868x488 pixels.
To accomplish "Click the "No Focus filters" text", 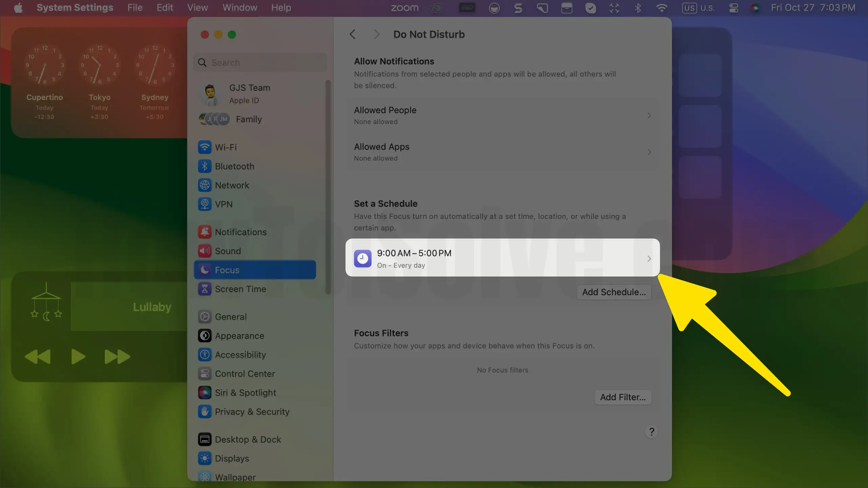I will (x=502, y=370).
